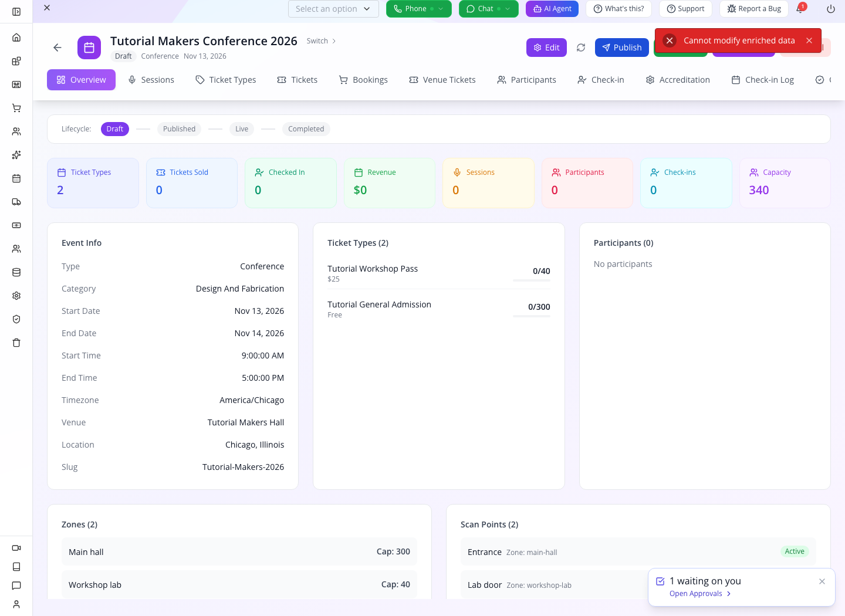Publish the event
Image resolution: width=845 pixels, height=616 pixels.
point(622,48)
